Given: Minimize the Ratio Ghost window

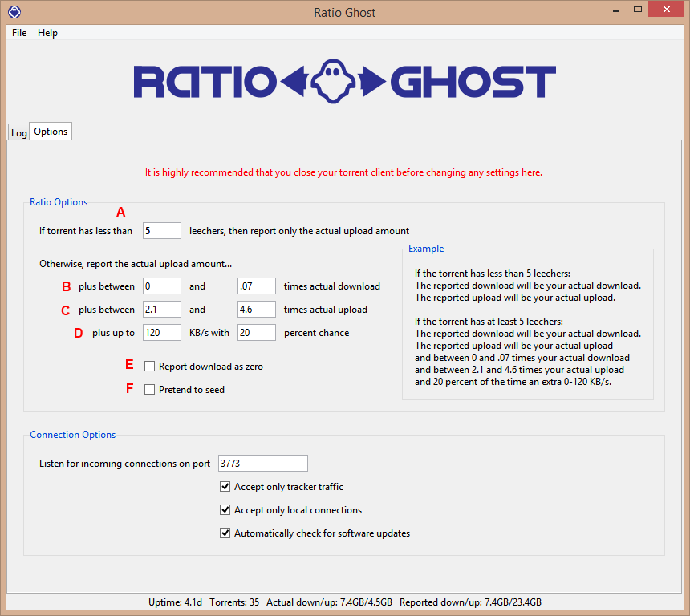Looking at the screenshot, I should point(616,10).
